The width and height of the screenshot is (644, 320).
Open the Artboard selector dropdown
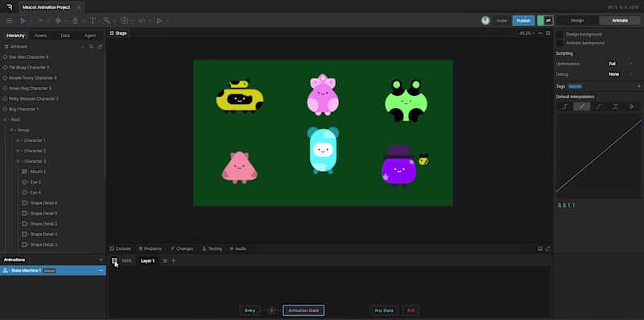tap(83, 47)
